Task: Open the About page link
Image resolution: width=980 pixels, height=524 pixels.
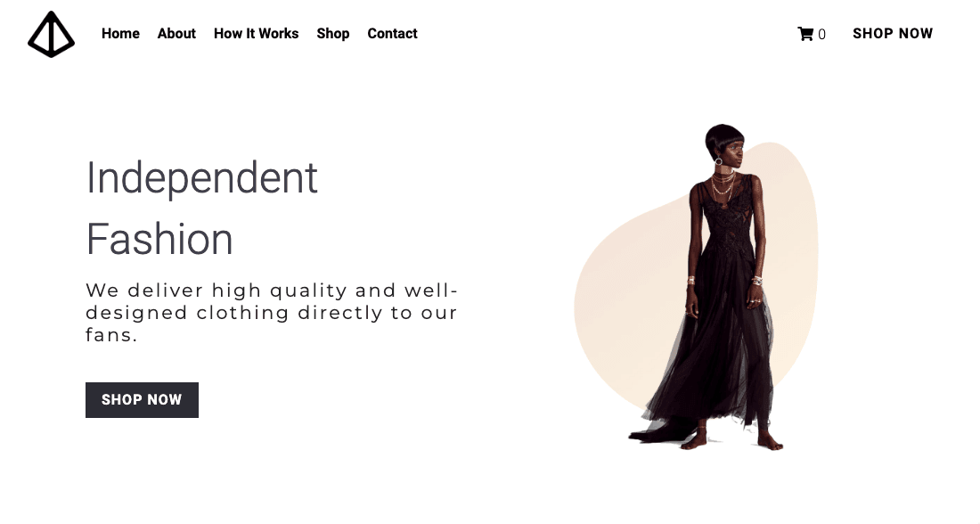Action: tap(176, 34)
